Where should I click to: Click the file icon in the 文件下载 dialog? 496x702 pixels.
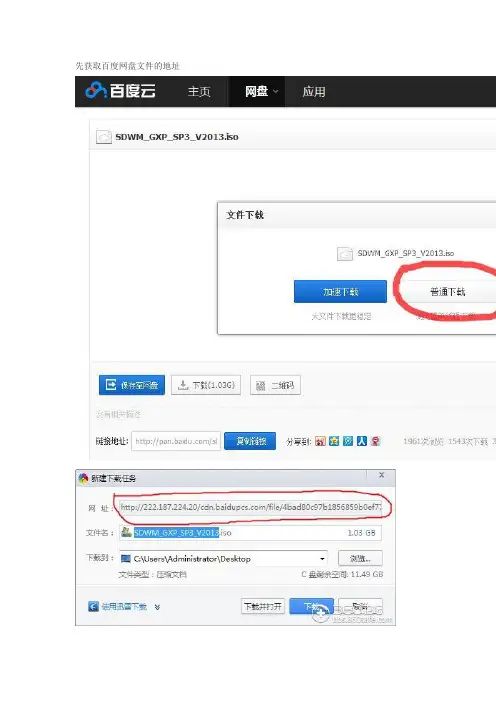(x=345, y=254)
